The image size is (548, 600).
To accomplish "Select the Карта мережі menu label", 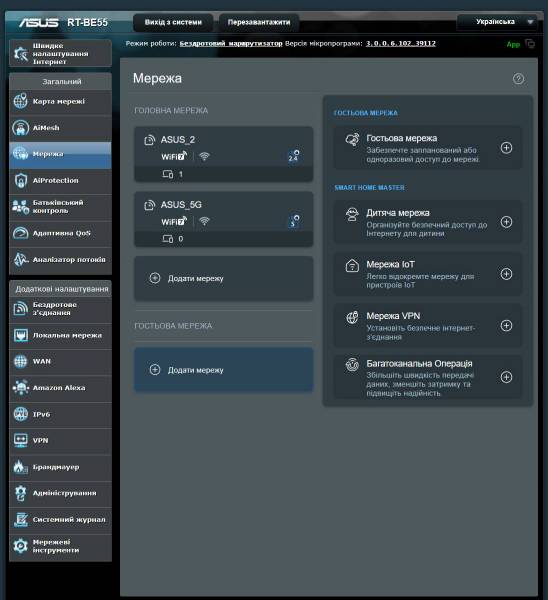I will pyautogui.click(x=59, y=101).
